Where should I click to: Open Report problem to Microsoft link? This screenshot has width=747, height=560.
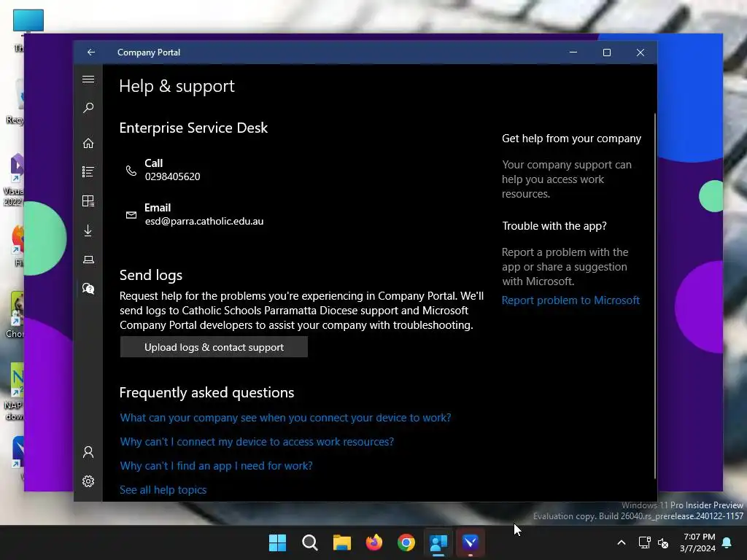tap(570, 300)
